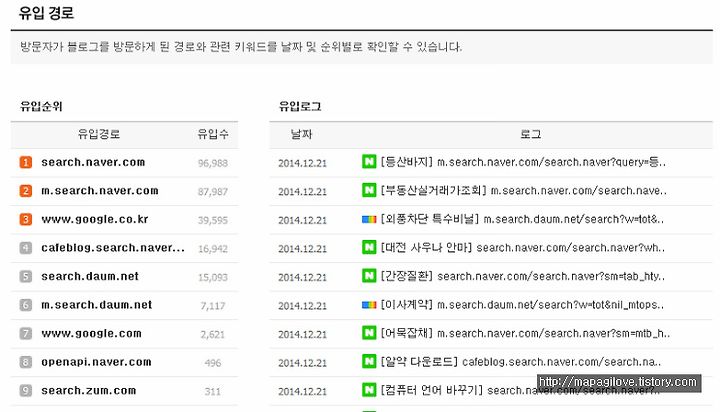
Task: Click the count value 7,117
Action: coord(213,306)
